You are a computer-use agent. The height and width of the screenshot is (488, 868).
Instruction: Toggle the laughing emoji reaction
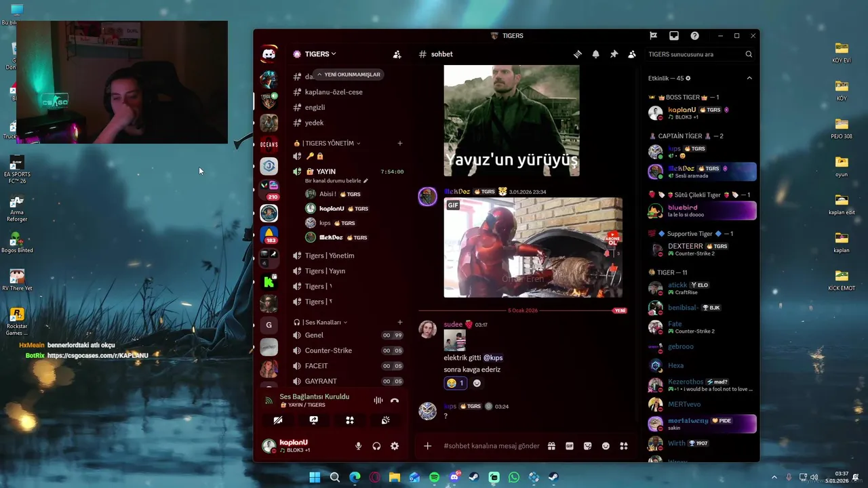click(456, 383)
